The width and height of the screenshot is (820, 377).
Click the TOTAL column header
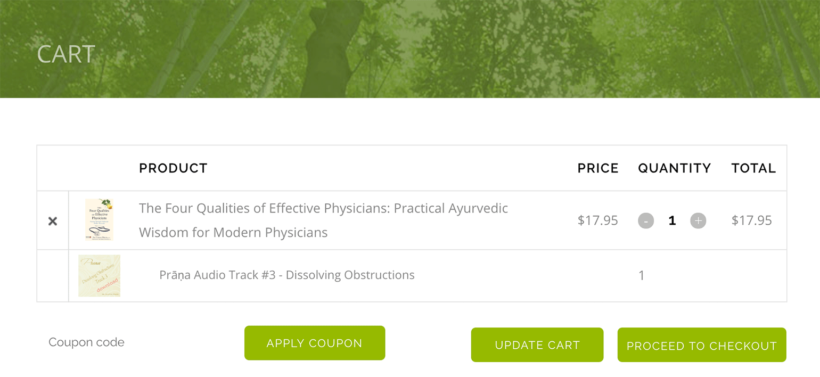click(x=754, y=168)
